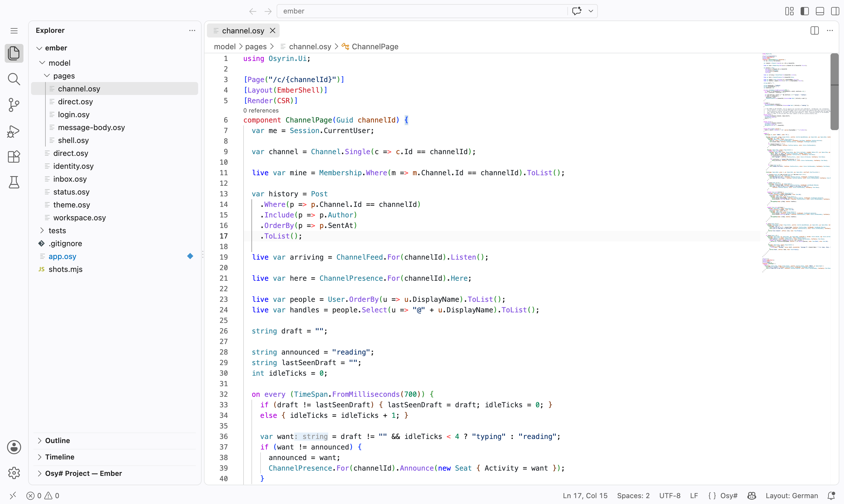This screenshot has width=844, height=504.
Task: Open the notifications bell
Action: (831, 496)
